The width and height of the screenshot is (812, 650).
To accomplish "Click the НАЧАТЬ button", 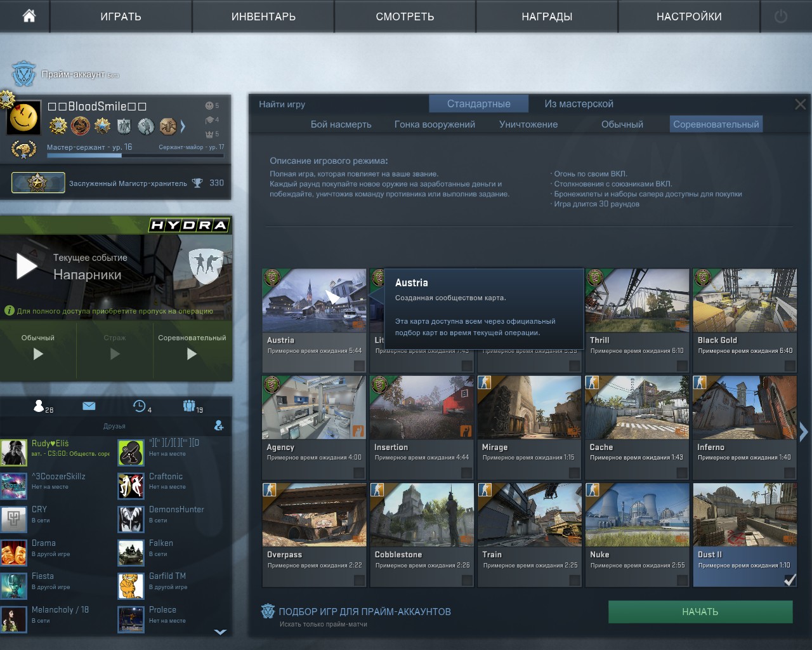I will (700, 612).
